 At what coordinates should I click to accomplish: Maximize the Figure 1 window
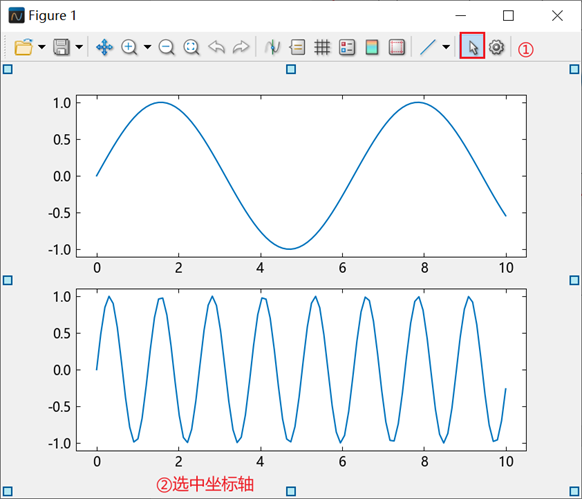[x=509, y=16]
